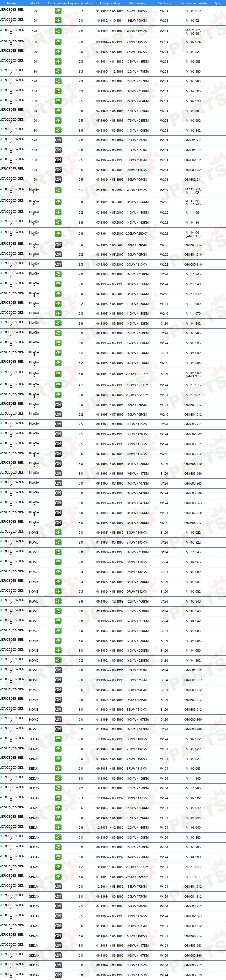Click the PB icon in the 240kW / 326KM row
Image resolution: width=226 pixels, height=980 pixels.
[x=58, y=876]
